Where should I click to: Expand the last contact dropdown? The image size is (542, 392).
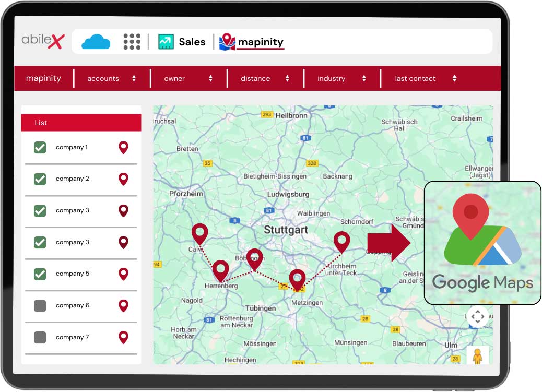click(x=425, y=79)
